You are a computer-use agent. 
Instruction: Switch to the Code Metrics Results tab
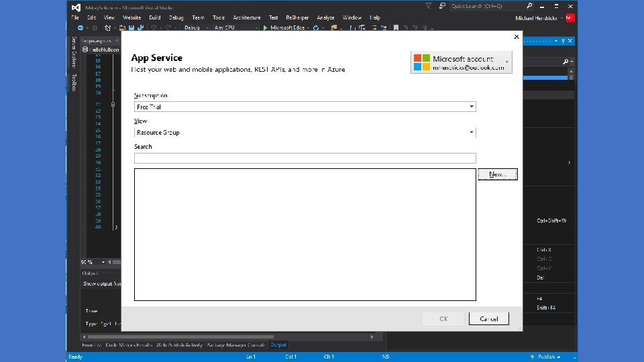[129, 345]
